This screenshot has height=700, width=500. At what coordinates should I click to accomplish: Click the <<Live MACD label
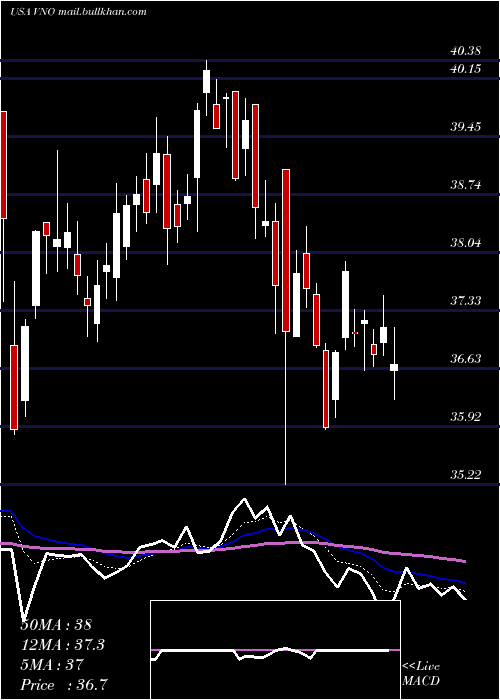[421, 673]
